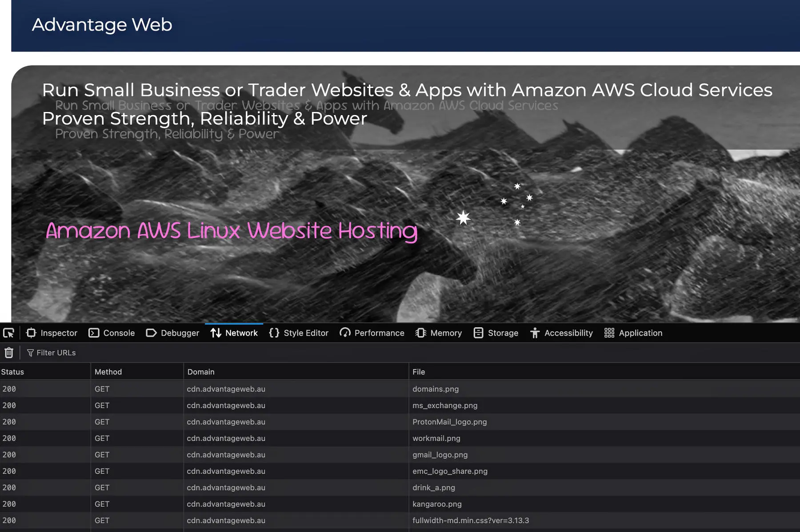
Task: Switch to the Accessibility tab
Action: tap(561, 333)
